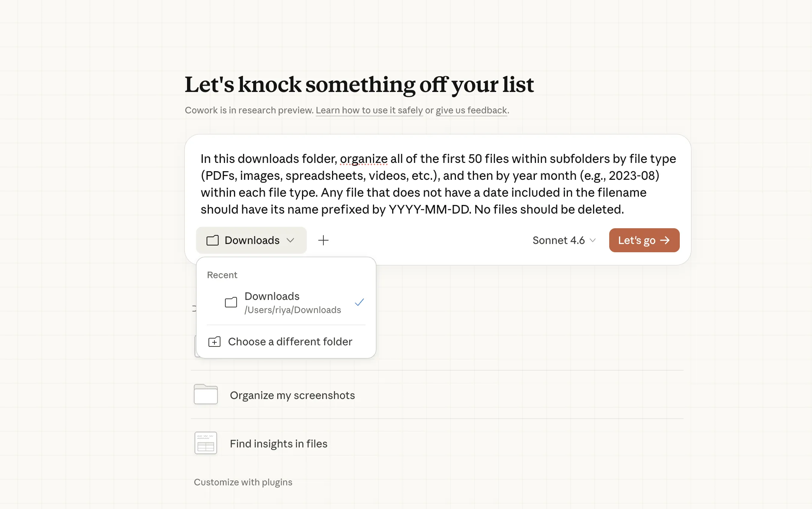
Task: Click the blue checkmark next to Downloads
Action: pyautogui.click(x=359, y=302)
